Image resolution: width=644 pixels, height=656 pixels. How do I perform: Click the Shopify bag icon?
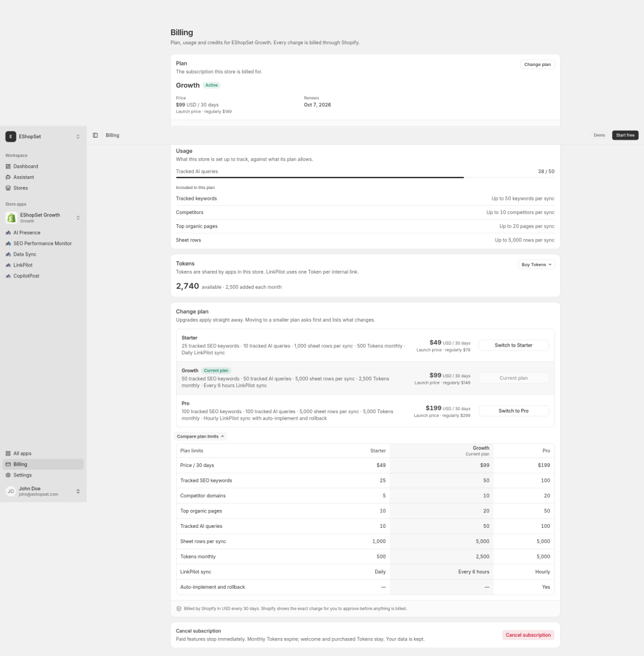click(x=12, y=218)
